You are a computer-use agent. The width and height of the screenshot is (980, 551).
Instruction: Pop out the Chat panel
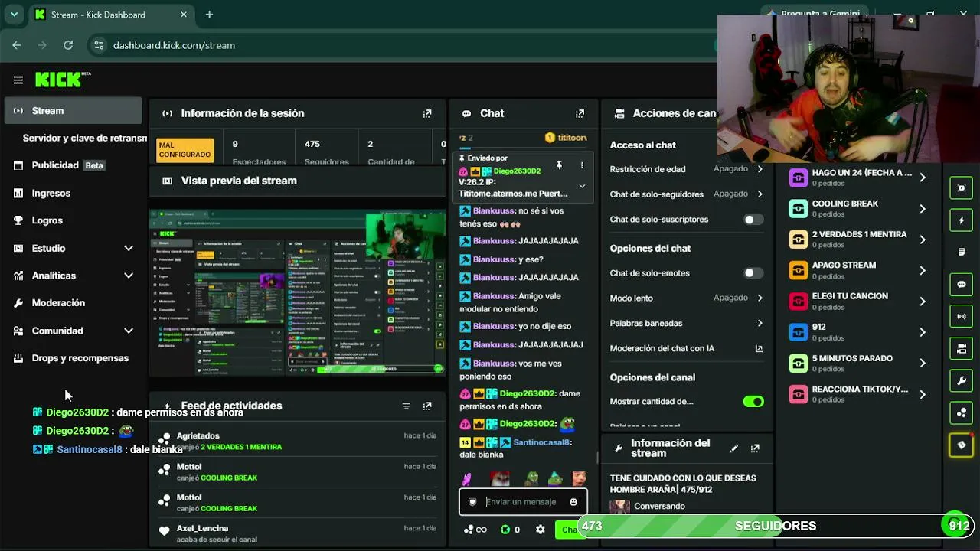pos(580,113)
